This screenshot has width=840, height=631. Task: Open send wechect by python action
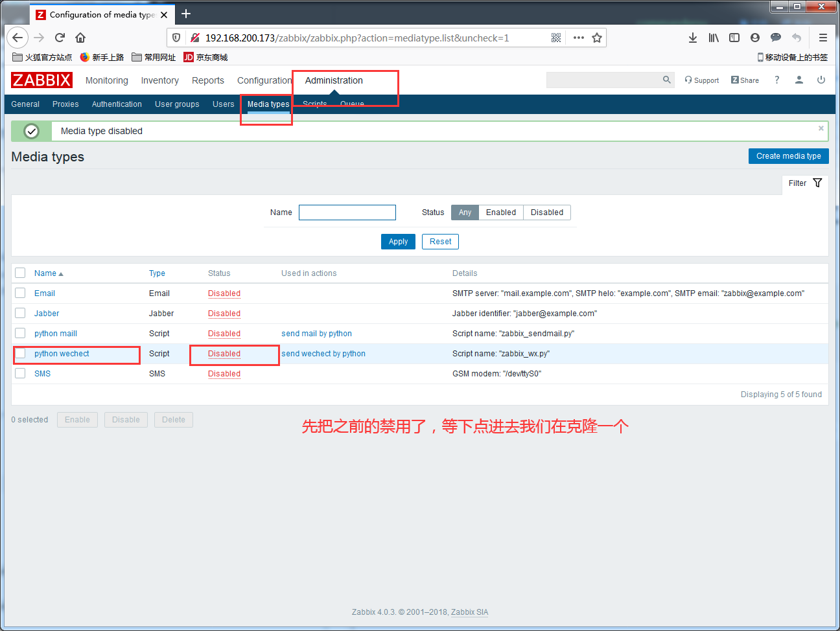[323, 354]
